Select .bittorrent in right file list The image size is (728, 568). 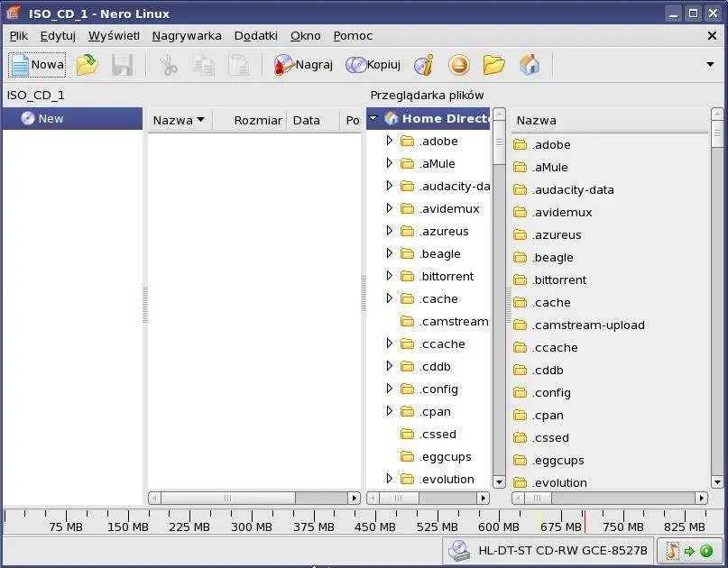[x=549, y=279]
